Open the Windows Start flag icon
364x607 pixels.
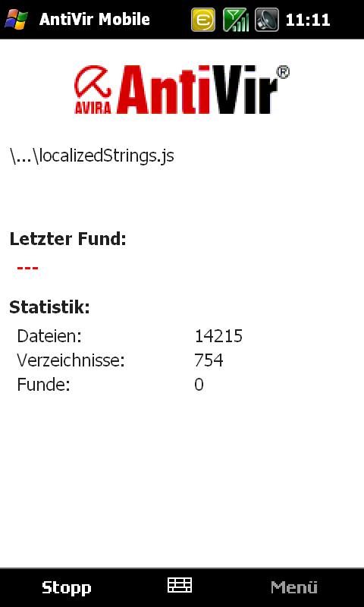tap(16, 20)
